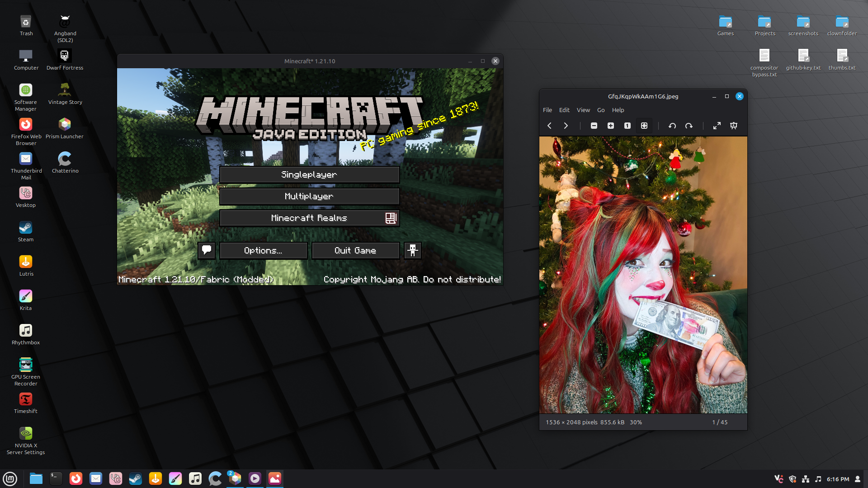The image size is (868, 488).
Task: Go to next image arrow
Action: pyautogui.click(x=566, y=126)
